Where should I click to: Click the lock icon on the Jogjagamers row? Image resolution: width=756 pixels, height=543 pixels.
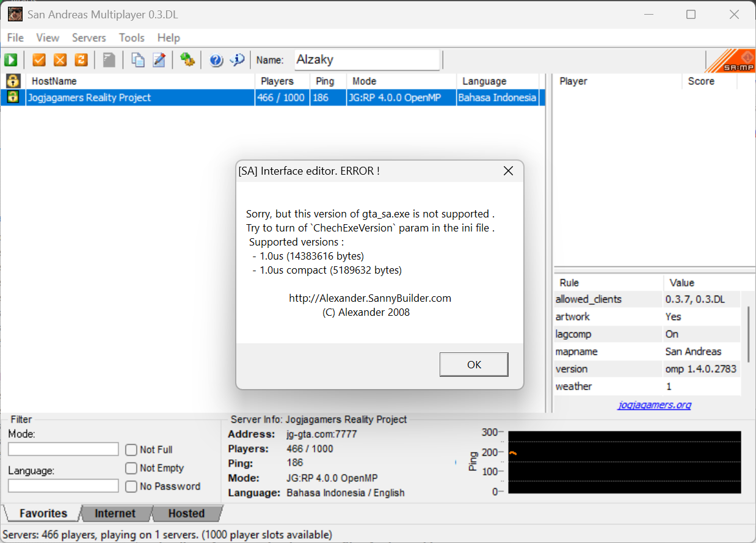pyautogui.click(x=13, y=98)
